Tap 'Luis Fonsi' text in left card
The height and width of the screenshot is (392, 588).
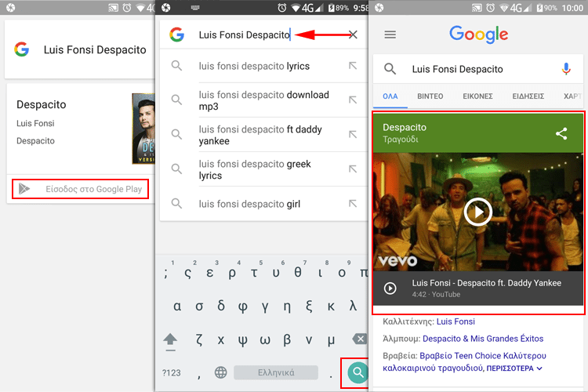[x=35, y=123]
